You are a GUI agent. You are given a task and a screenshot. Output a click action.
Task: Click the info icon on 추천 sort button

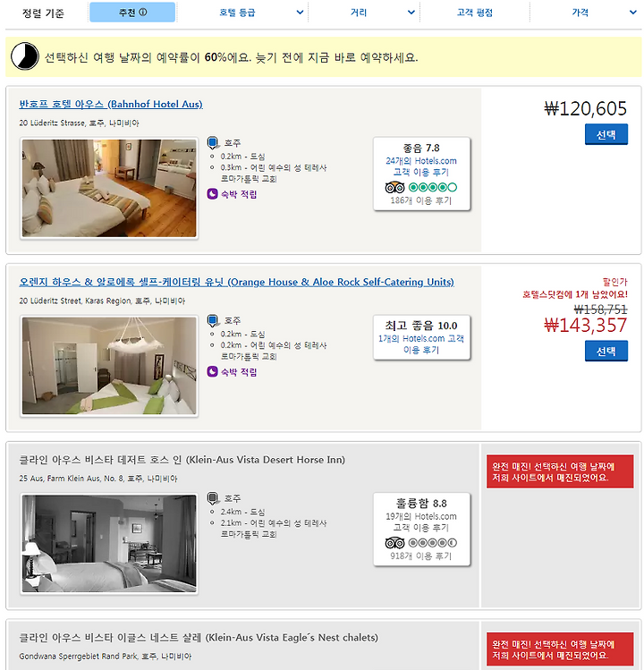(x=143, y=13)
